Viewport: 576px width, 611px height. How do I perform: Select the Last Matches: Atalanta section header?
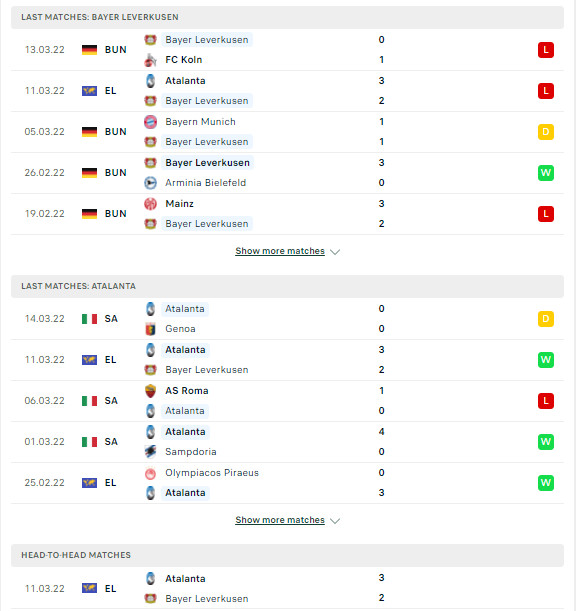287,286
